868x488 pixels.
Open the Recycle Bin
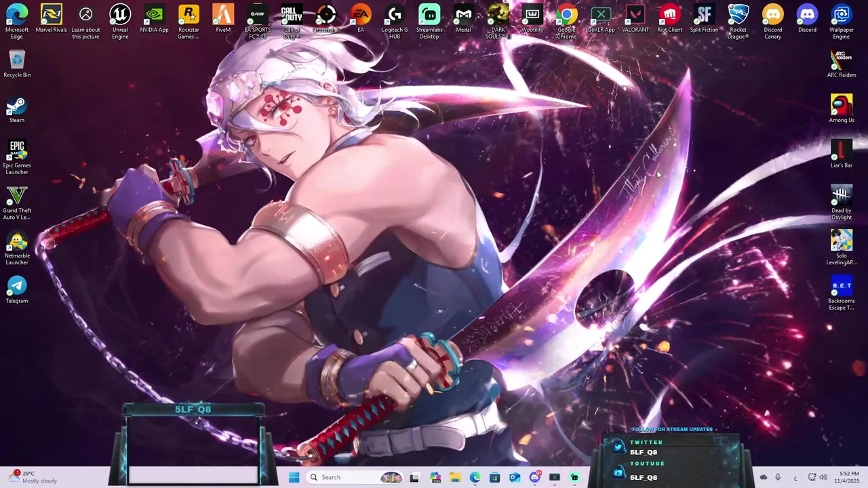[17, 64]
